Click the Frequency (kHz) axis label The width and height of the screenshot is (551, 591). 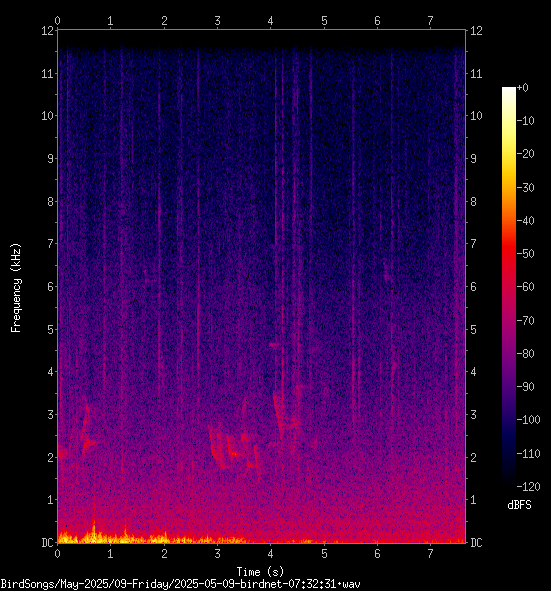pos(16,288)
